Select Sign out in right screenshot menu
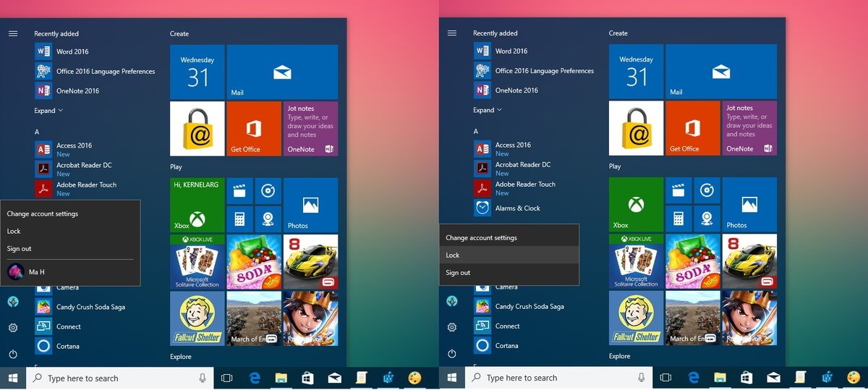Screen dimensions: 868x390 pos(509,272)
